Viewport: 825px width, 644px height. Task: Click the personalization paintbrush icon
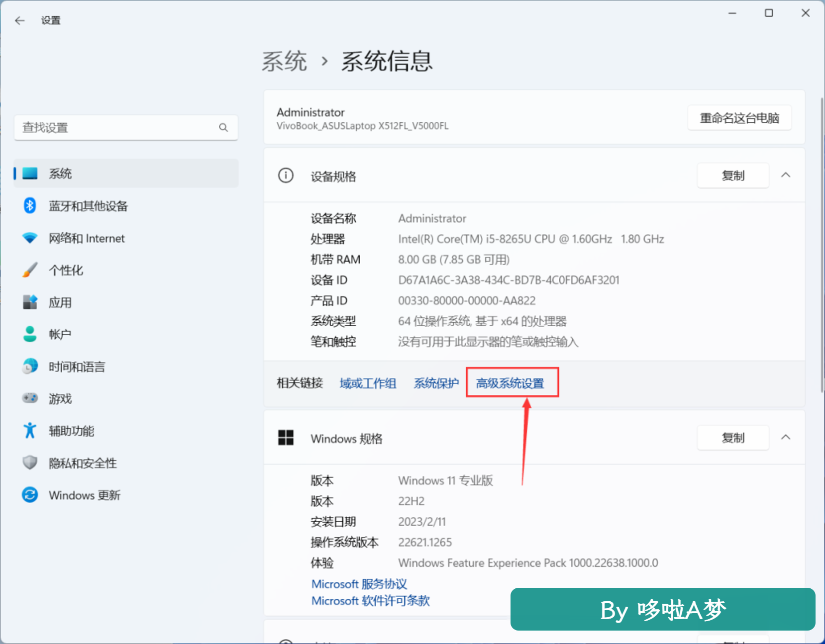(x=30, y=270)
